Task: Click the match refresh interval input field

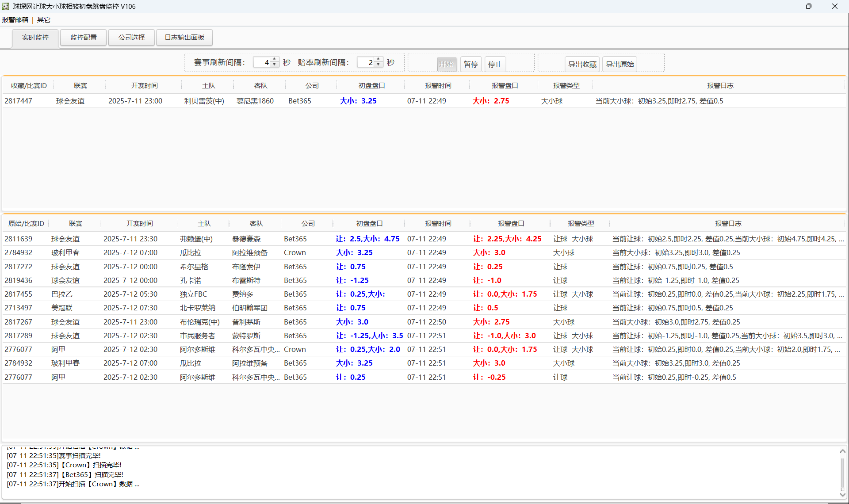Action: point(262,62)
